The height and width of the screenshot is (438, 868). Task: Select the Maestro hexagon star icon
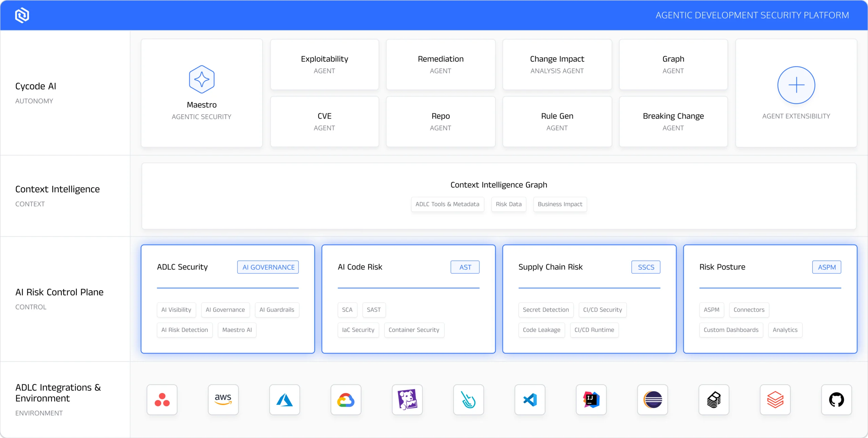[x=202, y=79]
